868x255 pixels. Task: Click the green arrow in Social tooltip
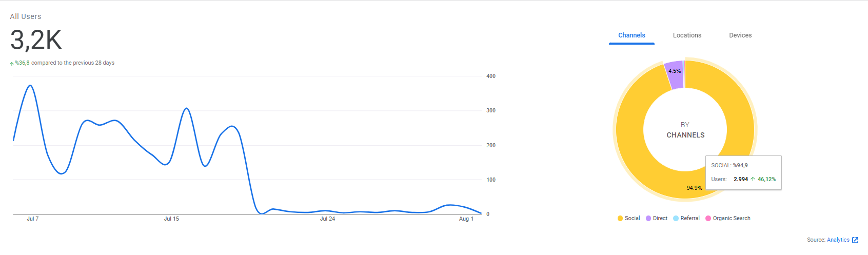coord(753,180)
